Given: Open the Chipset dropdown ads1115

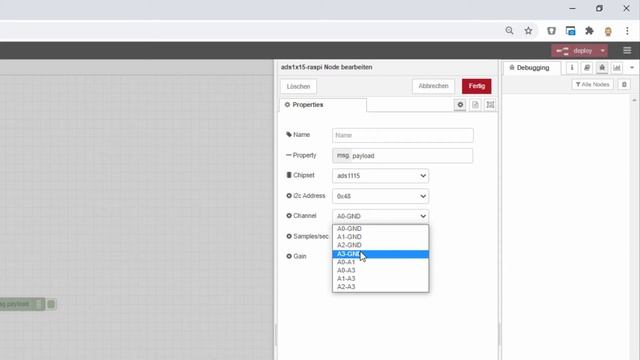Looking at the screenshot, I should [x=380, y=176].
